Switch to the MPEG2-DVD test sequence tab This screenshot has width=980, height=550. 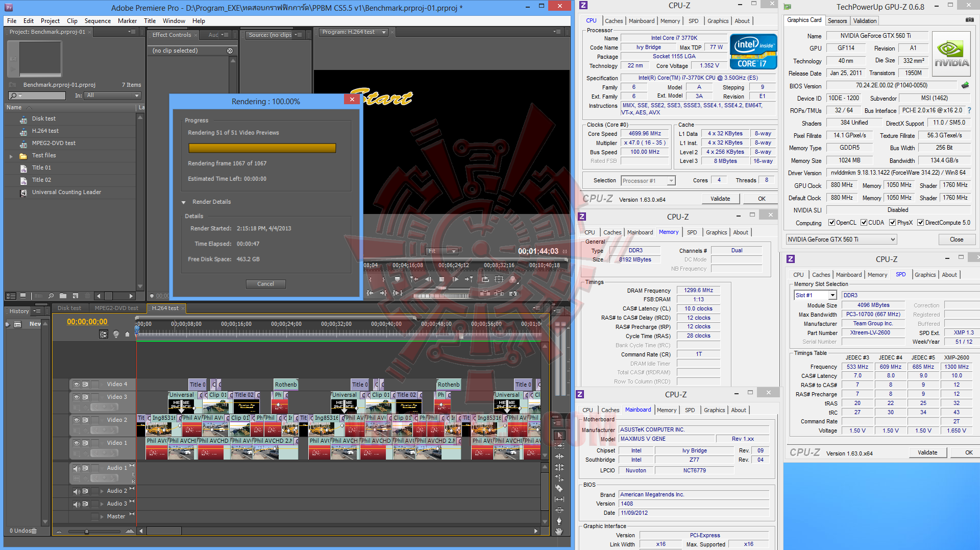pos(116,308)
